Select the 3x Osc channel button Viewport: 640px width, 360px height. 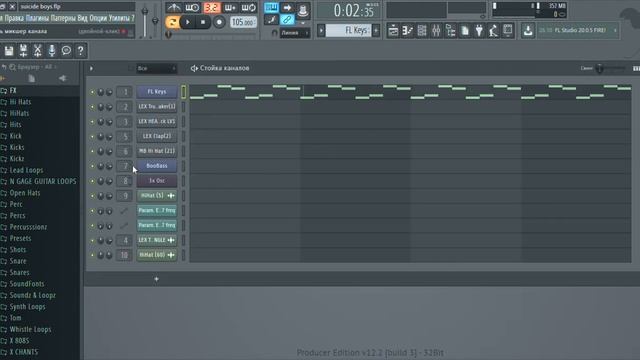[x=157, y=180]
